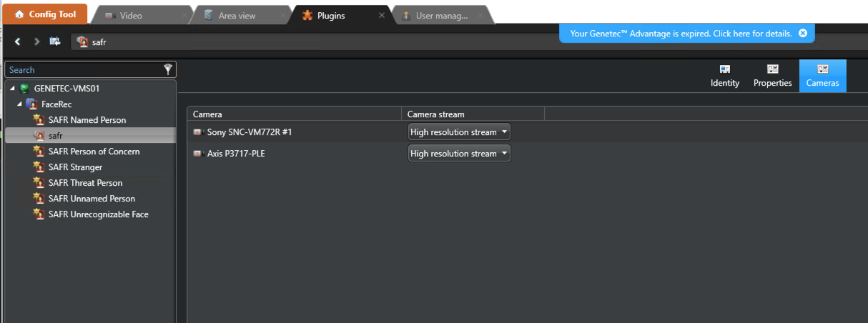Click the Genetec Advantage expired notification
This screenshot has height=323, width=868.
click(681, 34)
